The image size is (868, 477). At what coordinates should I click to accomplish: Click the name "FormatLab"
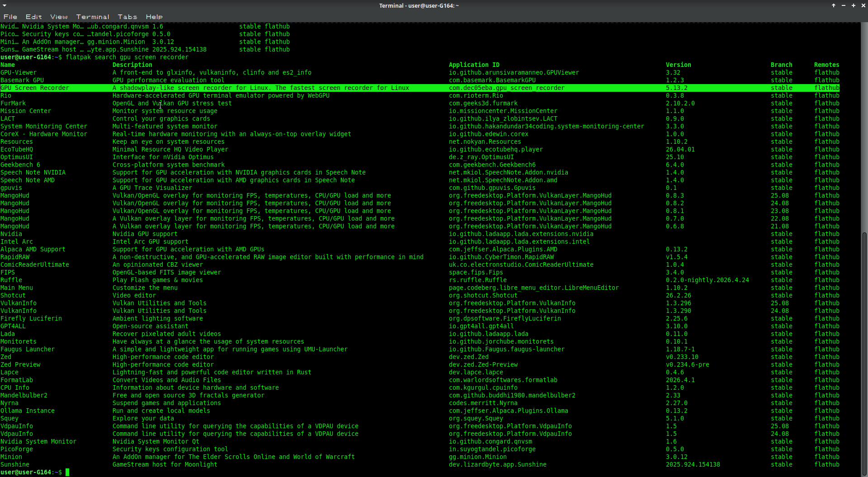tap(17, 380)
